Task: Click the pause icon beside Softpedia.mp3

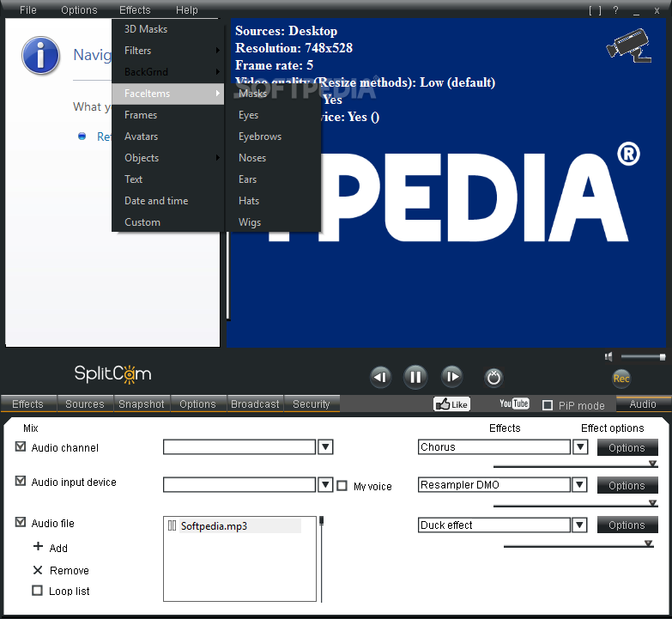Action: click(172, 525)
